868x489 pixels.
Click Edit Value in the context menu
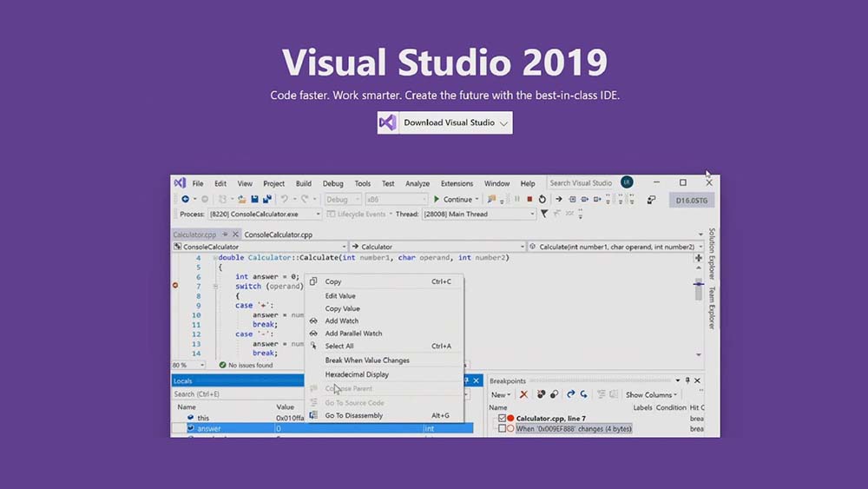[385, 295]
